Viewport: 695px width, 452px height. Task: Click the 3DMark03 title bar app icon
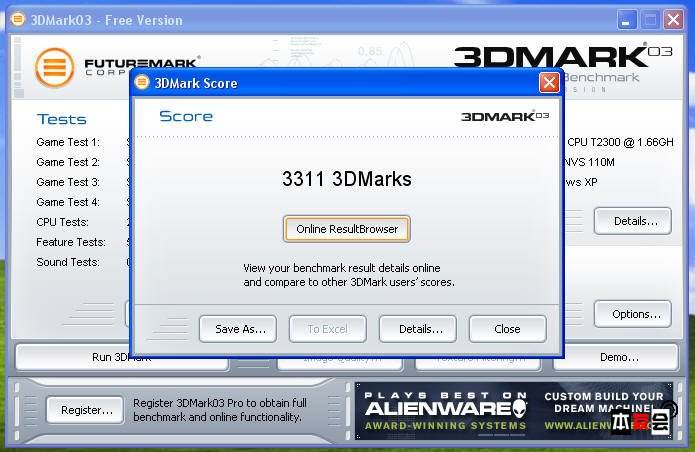[18, 19]
